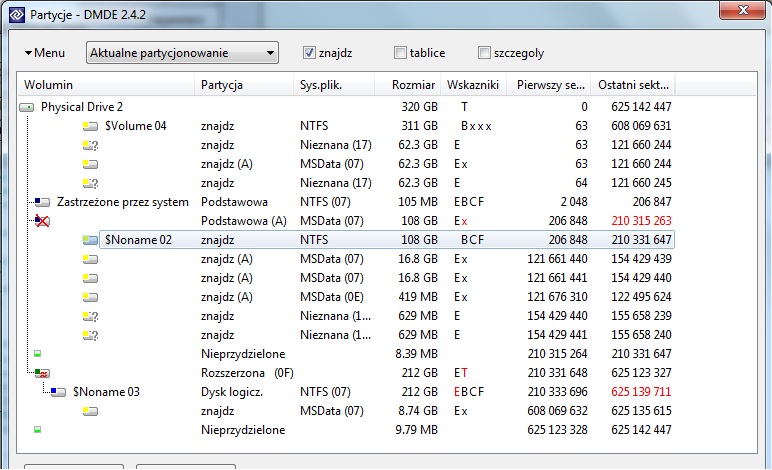
Task: Click the green unallocated icon for 9.79 MB row
Action: coord(37,430)
